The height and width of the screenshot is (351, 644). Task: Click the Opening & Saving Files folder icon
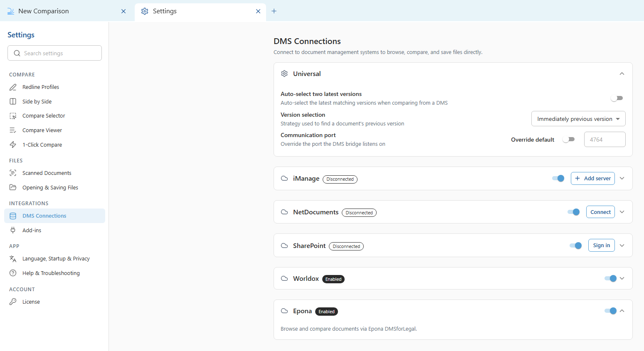coord(13,187)
